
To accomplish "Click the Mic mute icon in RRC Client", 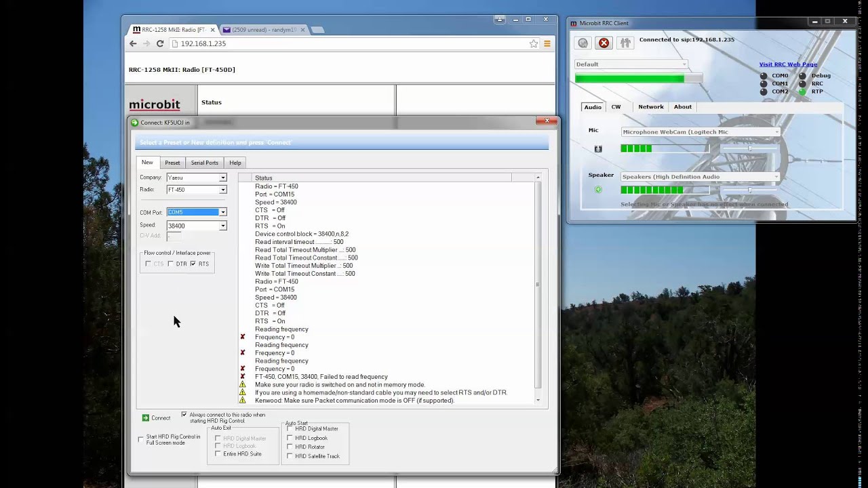I will [x=598, y=148].
